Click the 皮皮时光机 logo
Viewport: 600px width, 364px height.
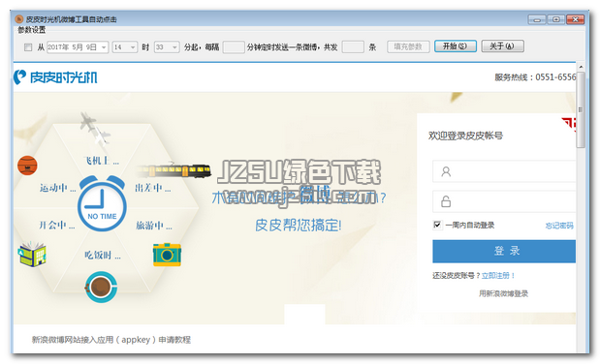[55, 77]
